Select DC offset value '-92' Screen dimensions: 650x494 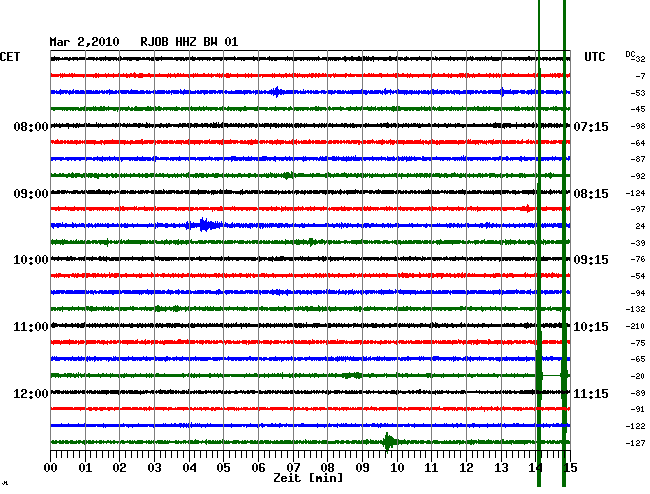coord(638,176)
